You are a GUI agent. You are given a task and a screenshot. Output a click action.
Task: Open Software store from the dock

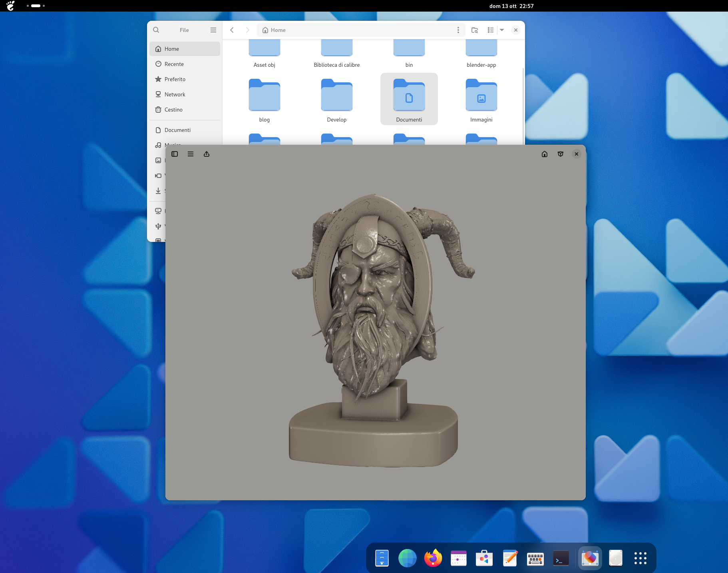point(484,558)
